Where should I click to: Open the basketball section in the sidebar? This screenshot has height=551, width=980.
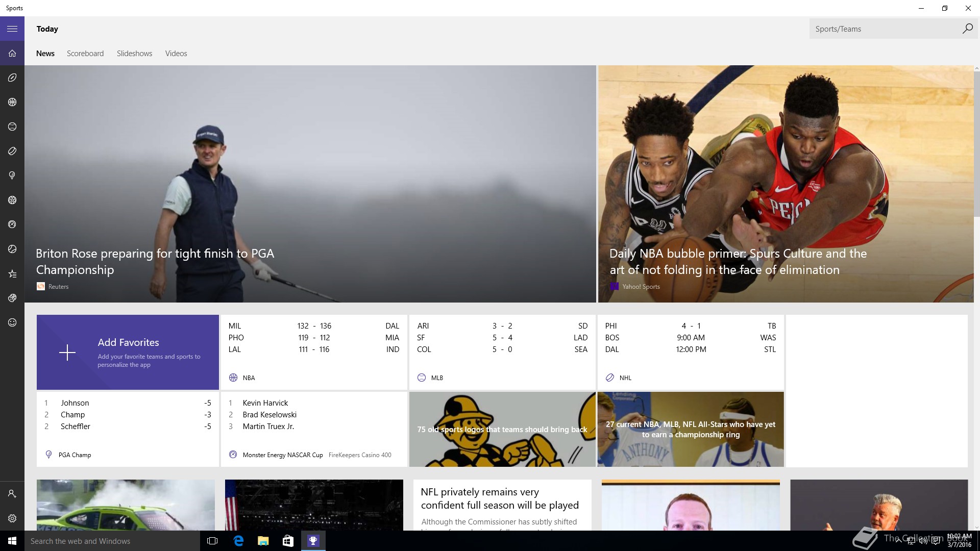(x=12, y=102)
